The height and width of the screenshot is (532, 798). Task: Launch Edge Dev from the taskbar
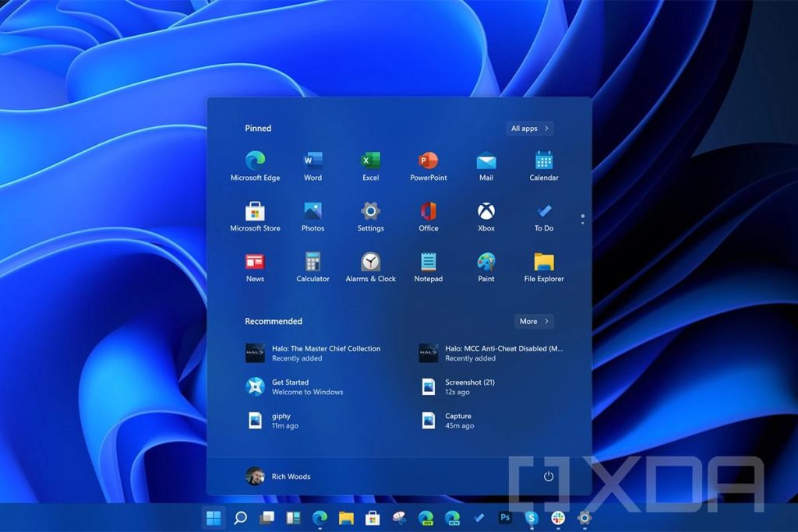click(425, 518)
